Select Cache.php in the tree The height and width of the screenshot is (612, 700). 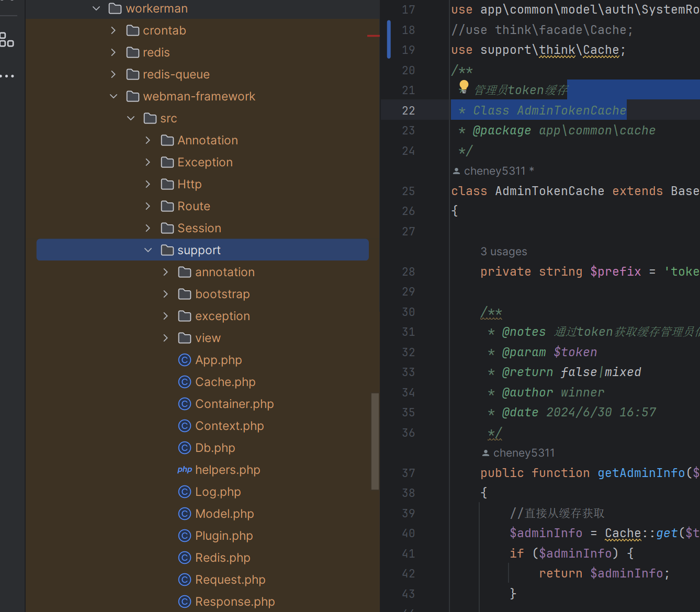pos(225,382)
